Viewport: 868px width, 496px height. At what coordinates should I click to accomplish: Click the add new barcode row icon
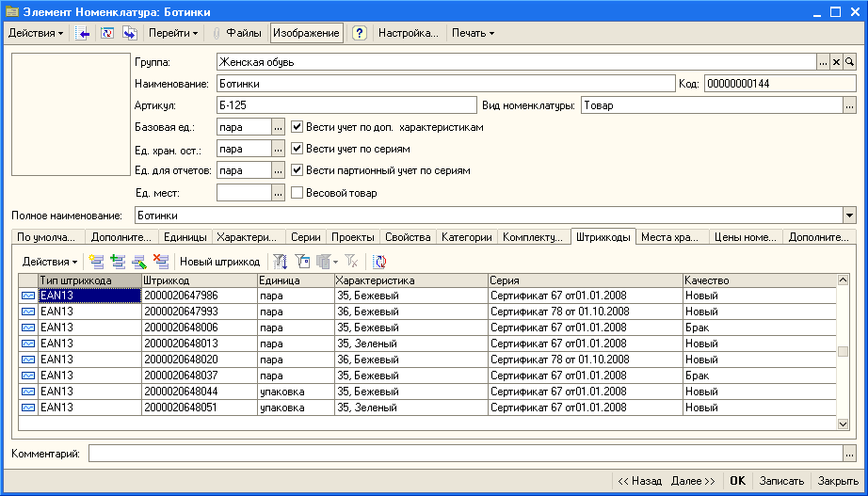coord(96,262)
